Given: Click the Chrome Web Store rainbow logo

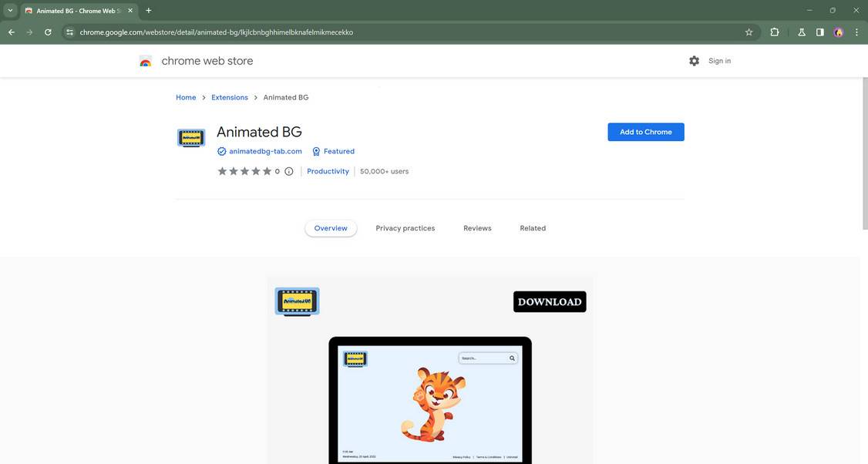Looking at the screenshot, I should click(x=146, y=62).
